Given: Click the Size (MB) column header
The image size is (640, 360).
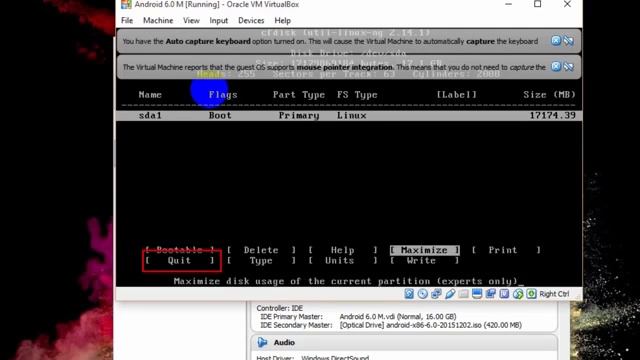Looking at the screenshot, I should [x=549, y=95].
